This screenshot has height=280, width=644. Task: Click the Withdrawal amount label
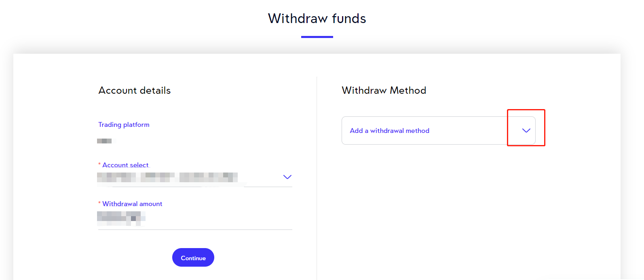coord(132,204)
